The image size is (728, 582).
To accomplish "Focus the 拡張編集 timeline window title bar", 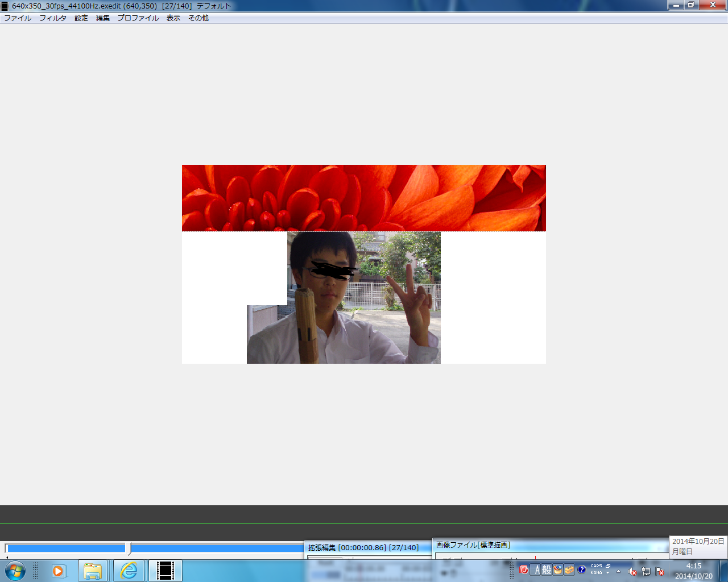I will click(x=364, y=547).
